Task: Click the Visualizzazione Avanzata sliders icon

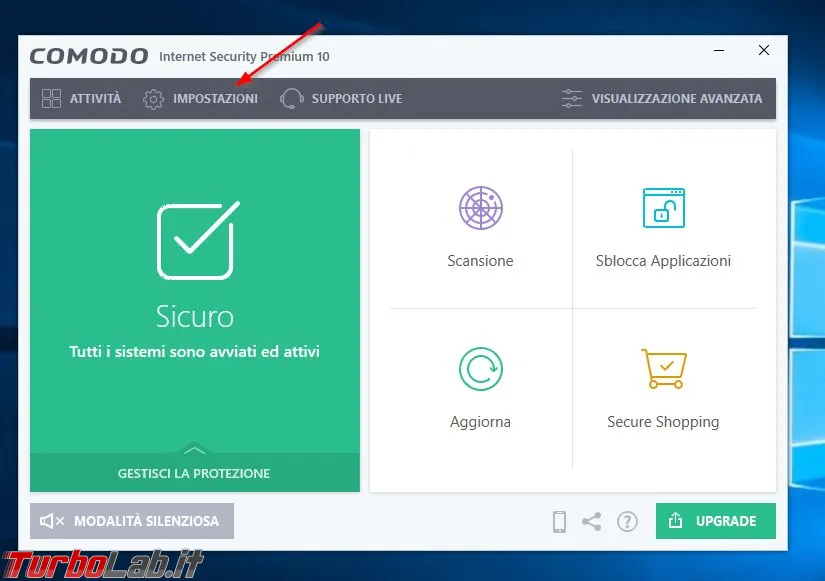Action: tap(572, 98)
